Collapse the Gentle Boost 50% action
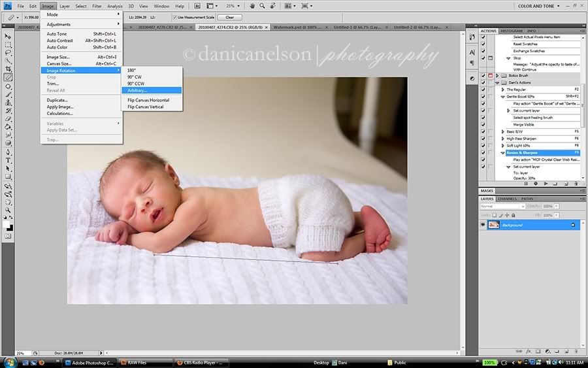 503,97
